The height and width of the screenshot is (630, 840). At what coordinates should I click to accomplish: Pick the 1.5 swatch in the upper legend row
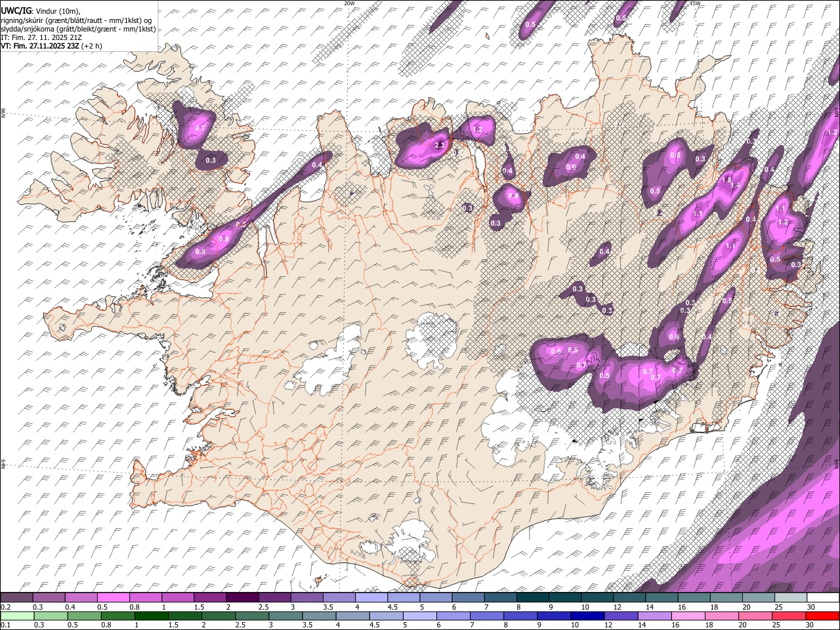(x=210, y=598)
